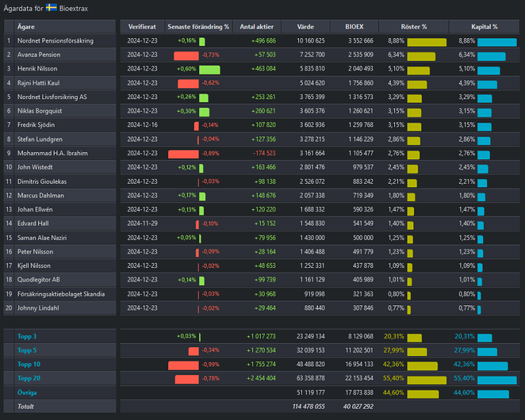
Task: Click the 2024-12-16 verification date
Action: tap(142, 125)
